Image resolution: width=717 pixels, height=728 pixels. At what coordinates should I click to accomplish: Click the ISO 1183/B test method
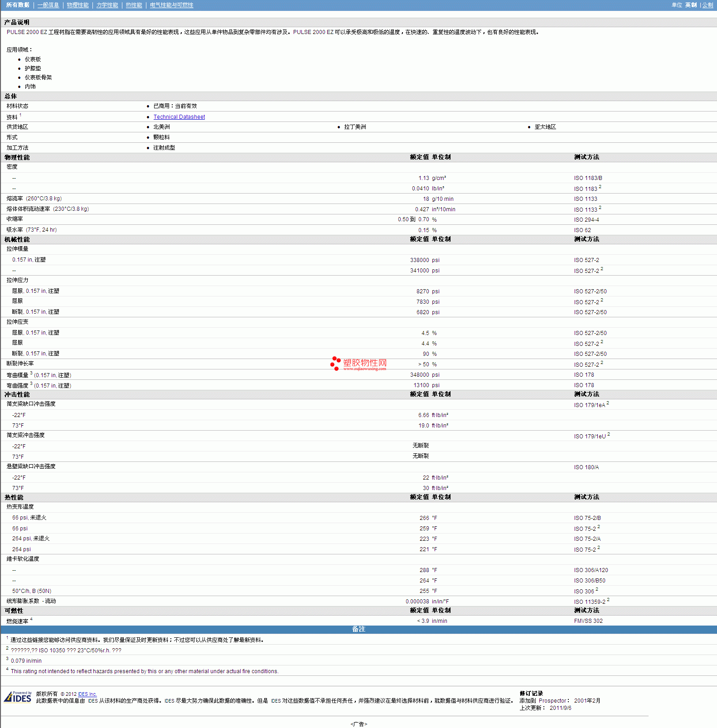tap(588, 178)
